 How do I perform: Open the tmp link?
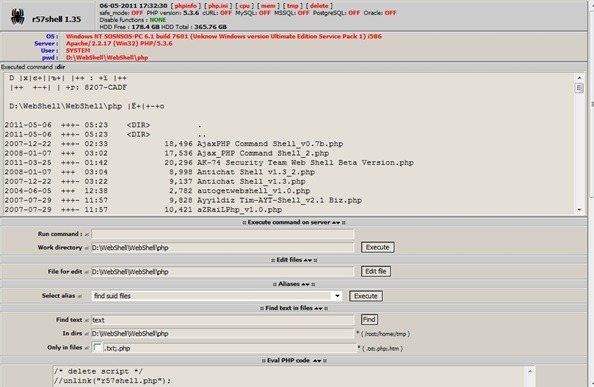coord(292,6)
